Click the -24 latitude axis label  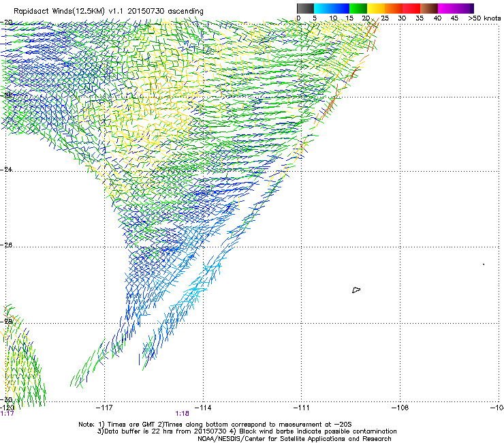click(x=7, y=169)
